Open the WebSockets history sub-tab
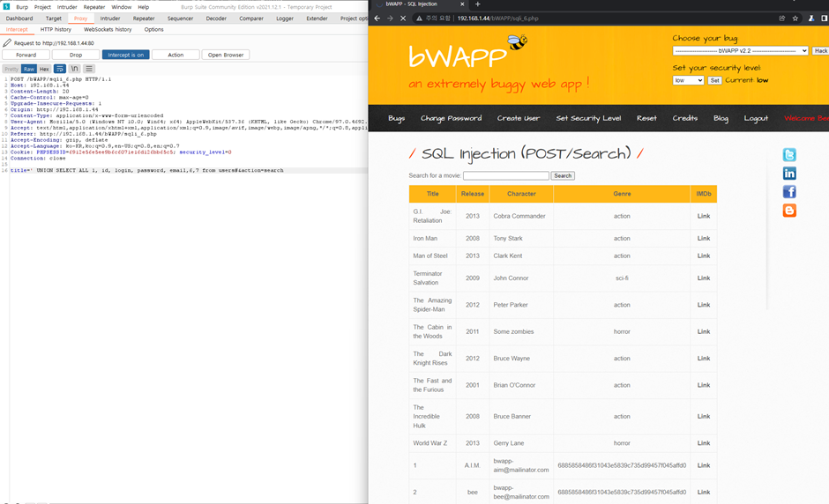Viewport: 829px width, 504px height. (108, 30)
